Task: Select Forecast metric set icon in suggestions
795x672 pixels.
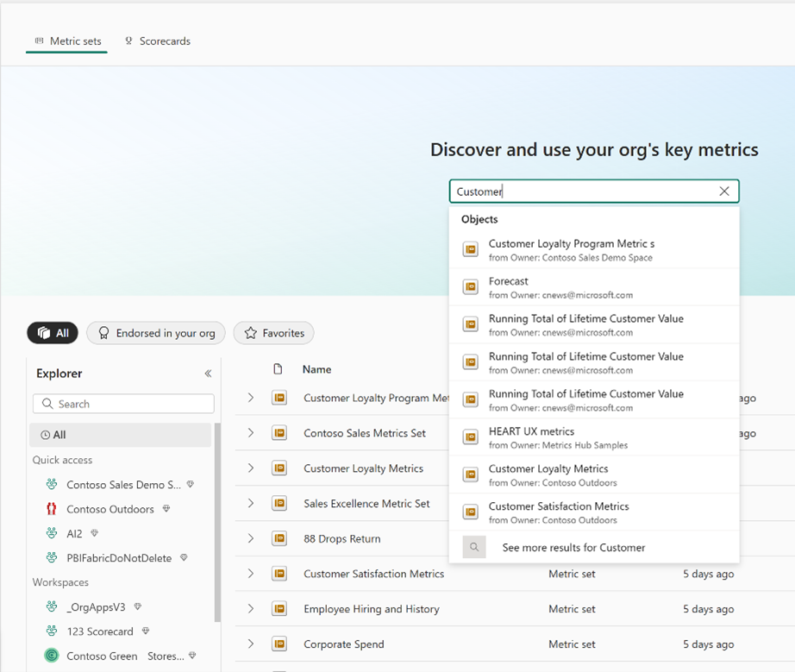Action: click(x=471, y=287)
